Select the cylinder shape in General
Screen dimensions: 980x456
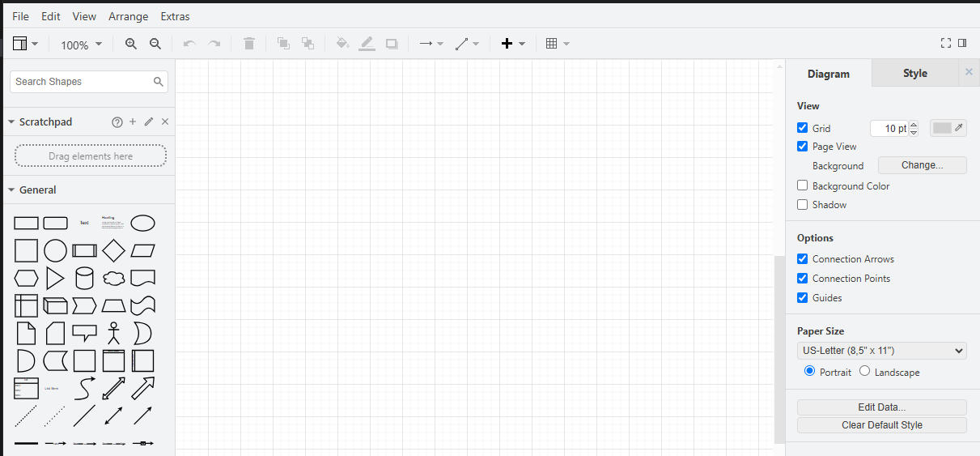coord(84,279)
